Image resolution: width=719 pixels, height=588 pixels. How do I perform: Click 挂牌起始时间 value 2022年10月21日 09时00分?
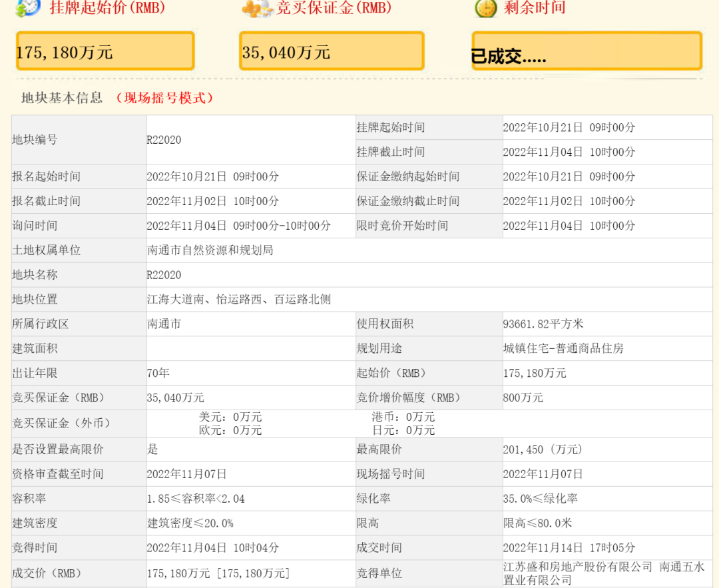(x=569, y=127)
